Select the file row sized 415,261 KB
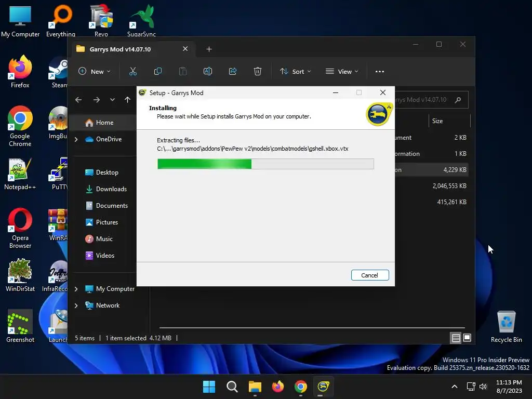Viewport: 532px width, 399px height. coord(432,202)
